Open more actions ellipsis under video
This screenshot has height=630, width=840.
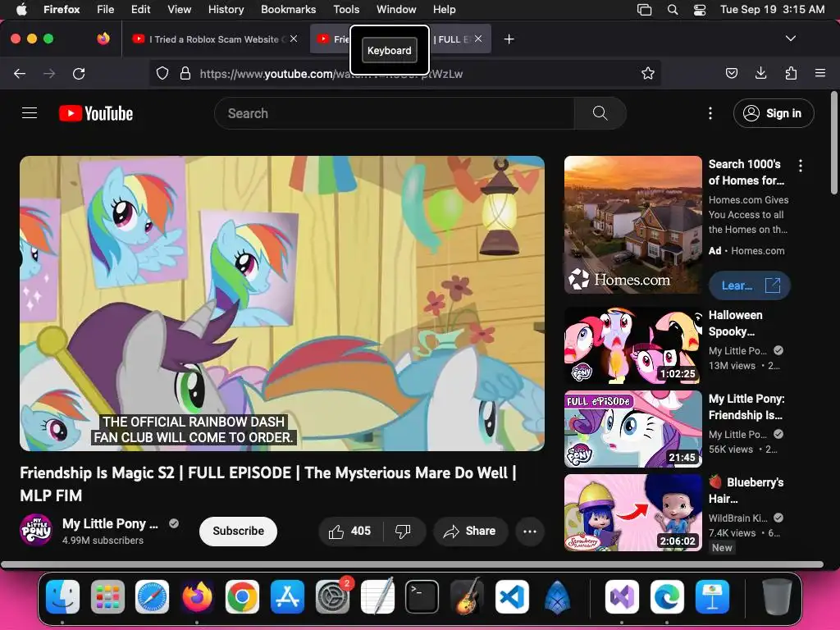click(x=530, y=531)
